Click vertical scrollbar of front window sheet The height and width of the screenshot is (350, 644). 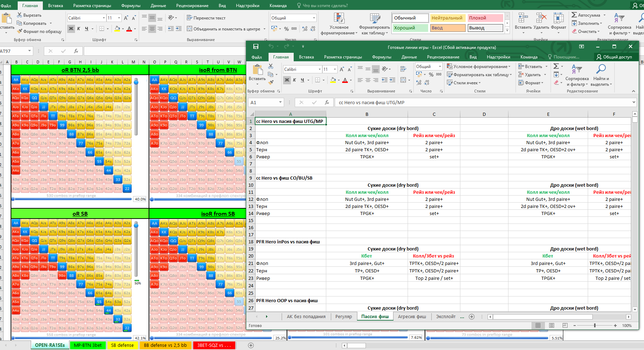[x=635, y=211]
